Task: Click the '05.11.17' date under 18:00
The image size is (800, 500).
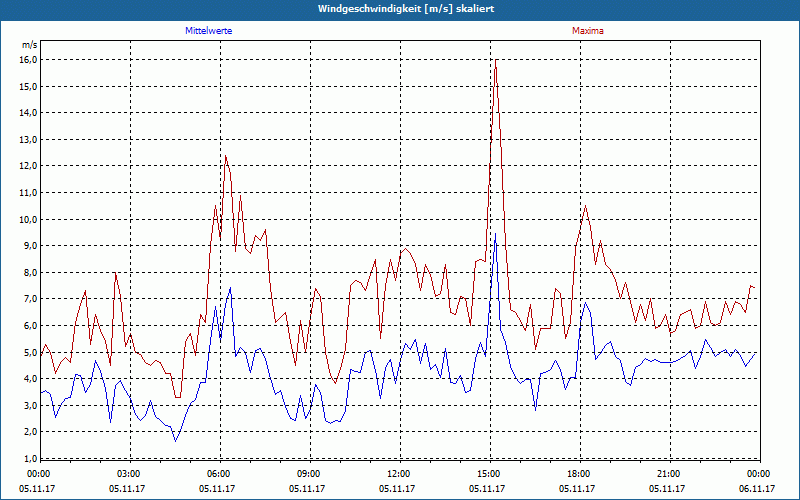Action: pos(577,489)
